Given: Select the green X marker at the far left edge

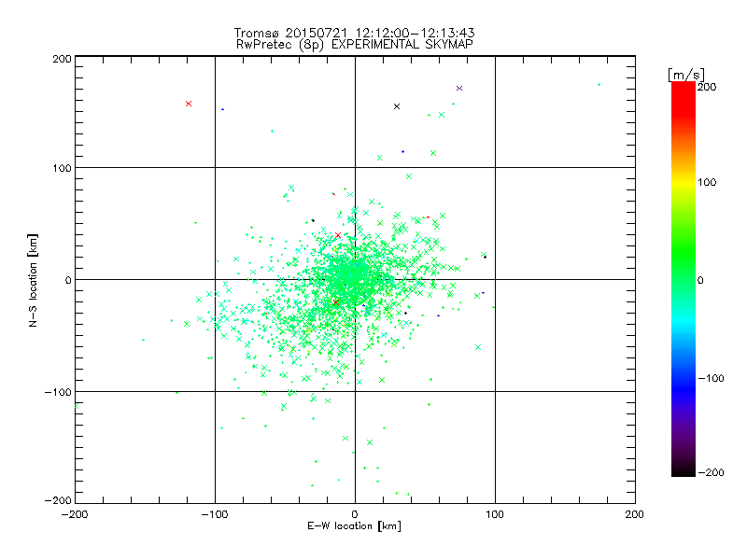Looking at the screenshot, I should [77, 406].
